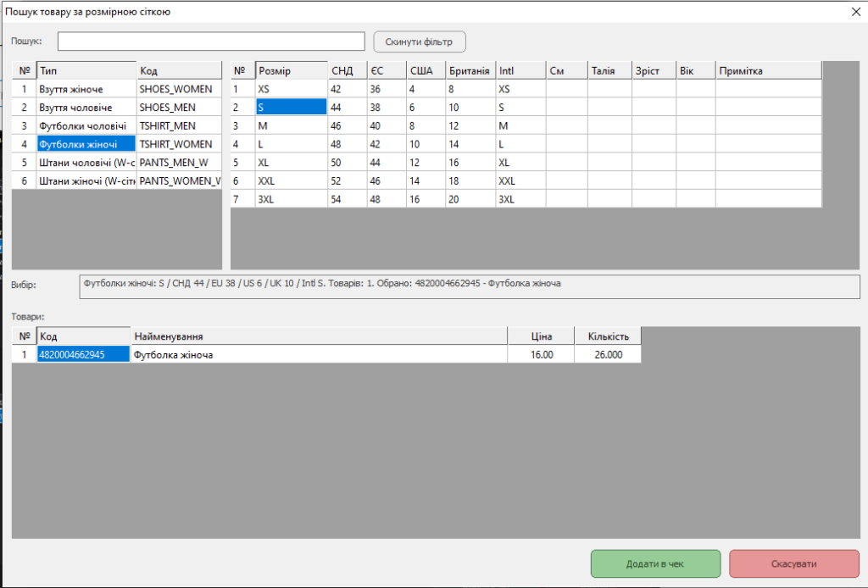Select the SHOES_WOMEN code cell
Image resolution: width=868 pixels, height=588 pixels.
(x=178, y=89)
